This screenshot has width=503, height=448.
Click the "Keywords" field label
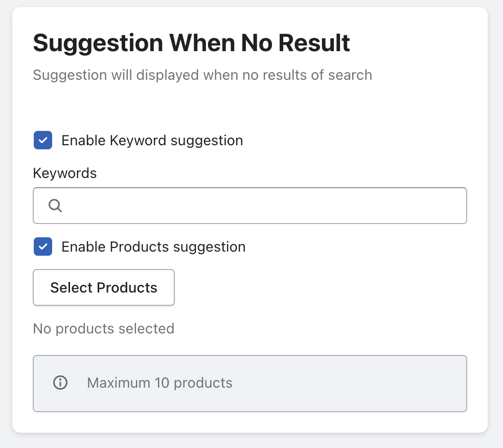(64, 173)
